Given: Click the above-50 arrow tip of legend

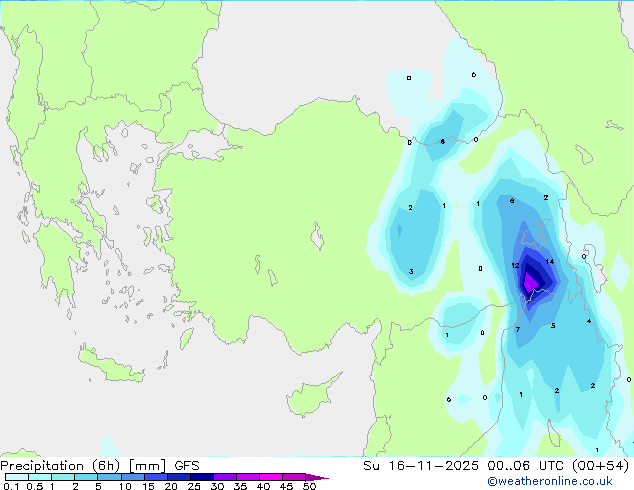Looking at the screenshot, I should coord(317,477).
